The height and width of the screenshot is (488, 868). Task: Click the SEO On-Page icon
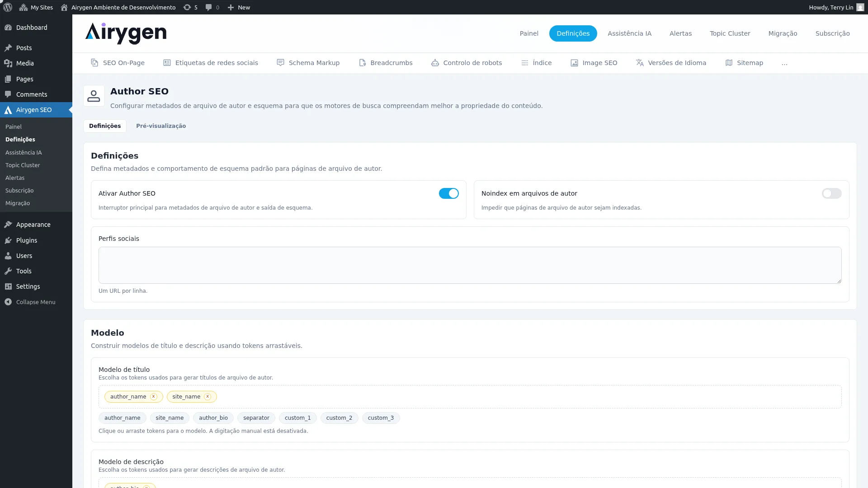(94, 63)
